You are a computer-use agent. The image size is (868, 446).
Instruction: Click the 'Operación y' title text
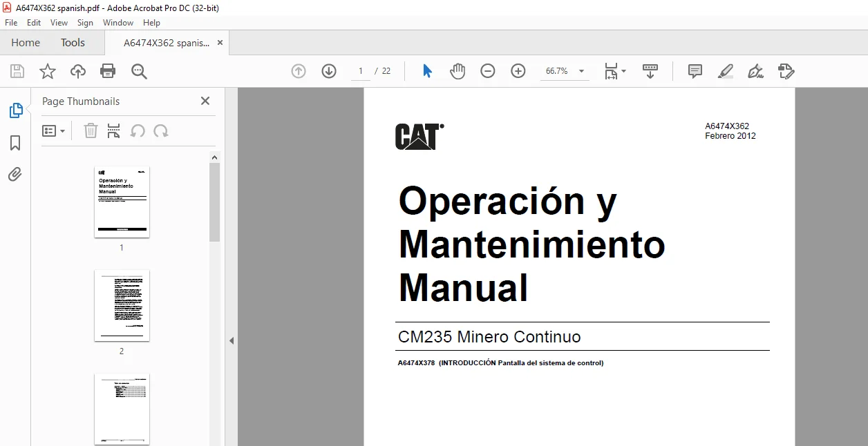(x=507, y=202)
